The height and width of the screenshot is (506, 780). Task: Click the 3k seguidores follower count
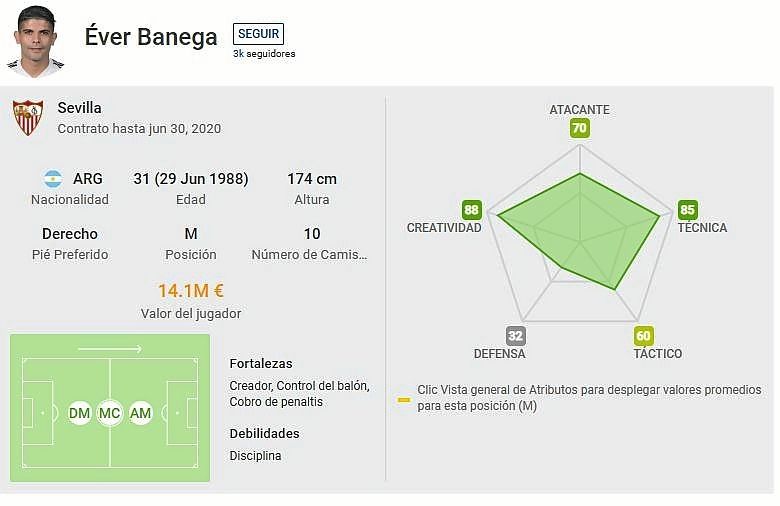tap(264, 54)
